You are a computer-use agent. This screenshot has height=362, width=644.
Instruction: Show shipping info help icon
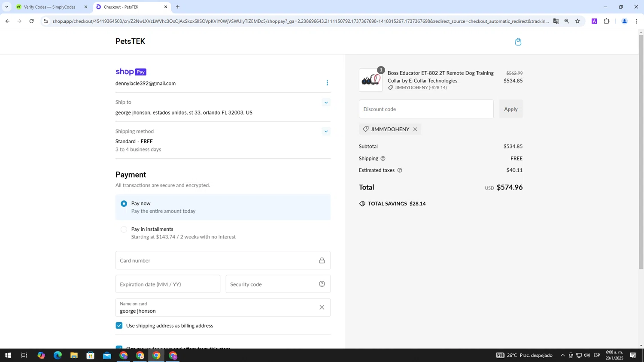[x=383, y=158]
